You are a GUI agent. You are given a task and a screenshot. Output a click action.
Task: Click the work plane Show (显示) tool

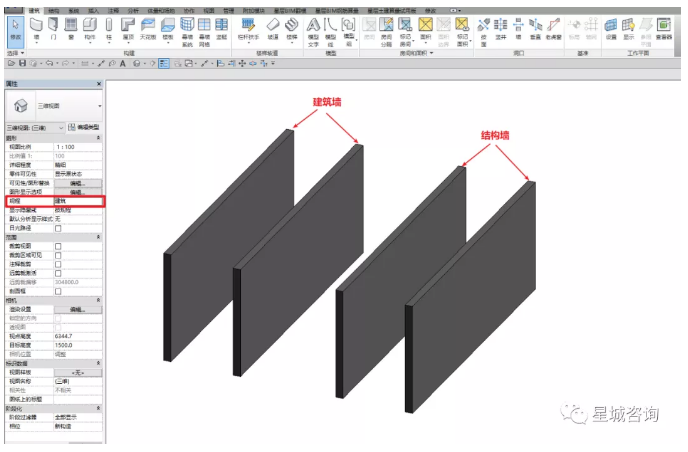click(629, 29)
